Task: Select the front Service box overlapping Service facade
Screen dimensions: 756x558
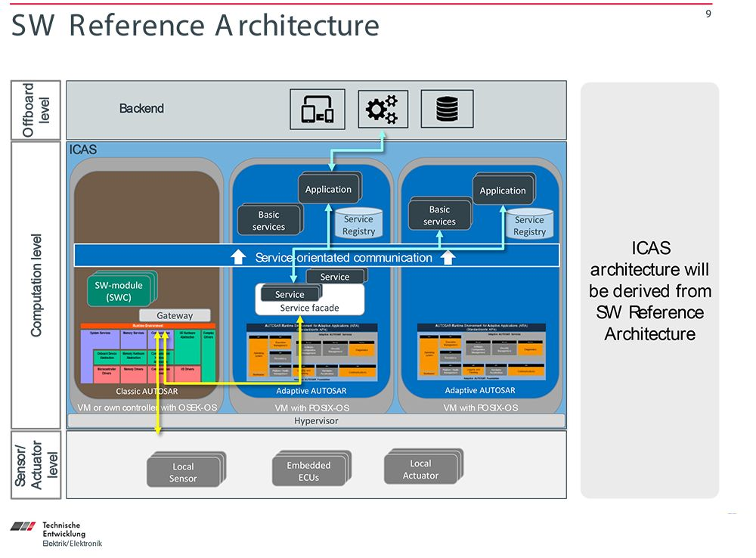Action: [290, 294]
